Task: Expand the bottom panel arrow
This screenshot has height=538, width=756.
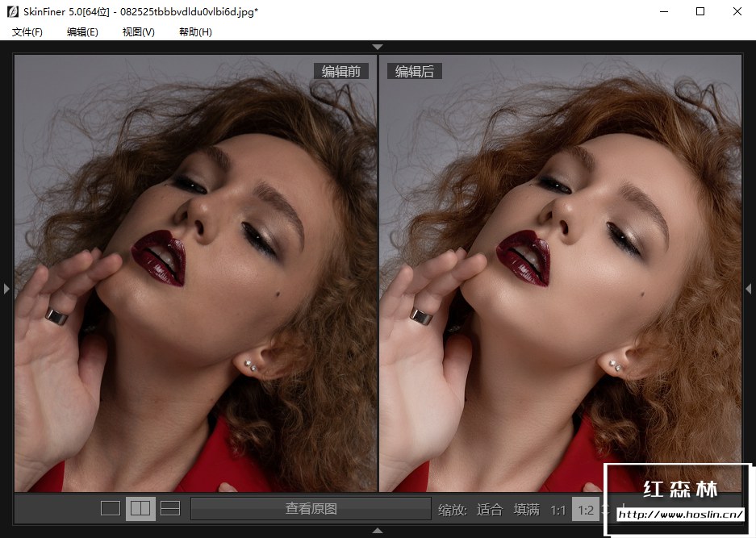Action: coord(378,530)
